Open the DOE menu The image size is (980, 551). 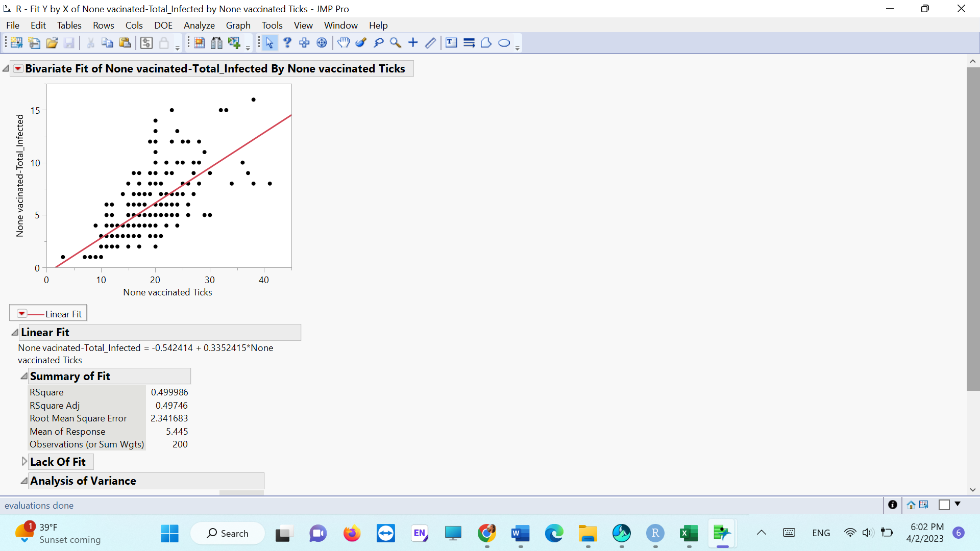pos(163,25)
